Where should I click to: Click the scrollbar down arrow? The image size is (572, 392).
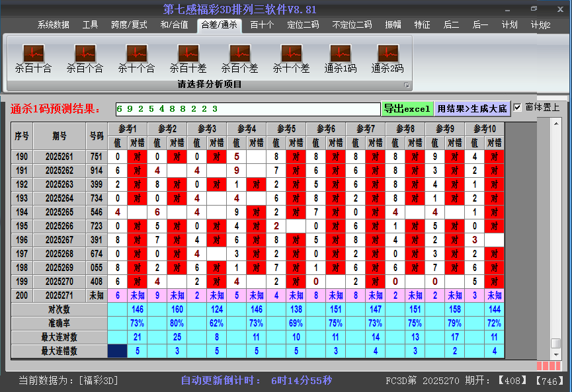pos(556,354)
